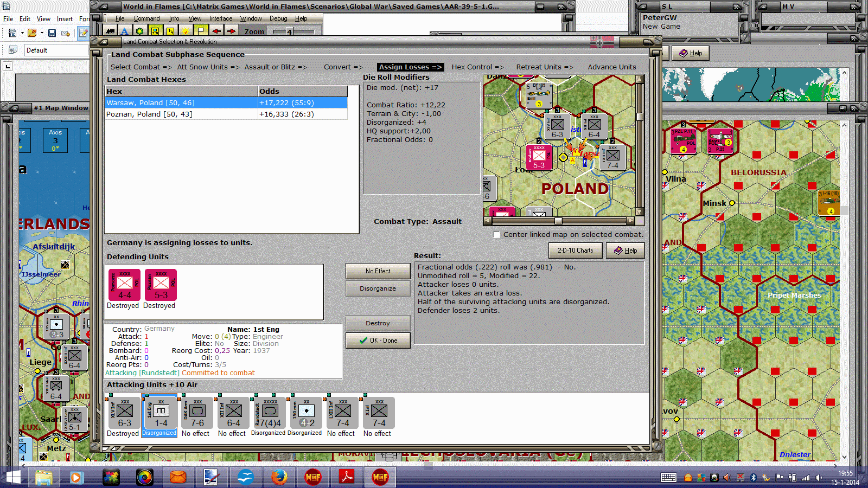The height and width of the screenshot is (488, 868).
Task: Click the +16,333 (26:3) odds cell
Action: [303, 114]
